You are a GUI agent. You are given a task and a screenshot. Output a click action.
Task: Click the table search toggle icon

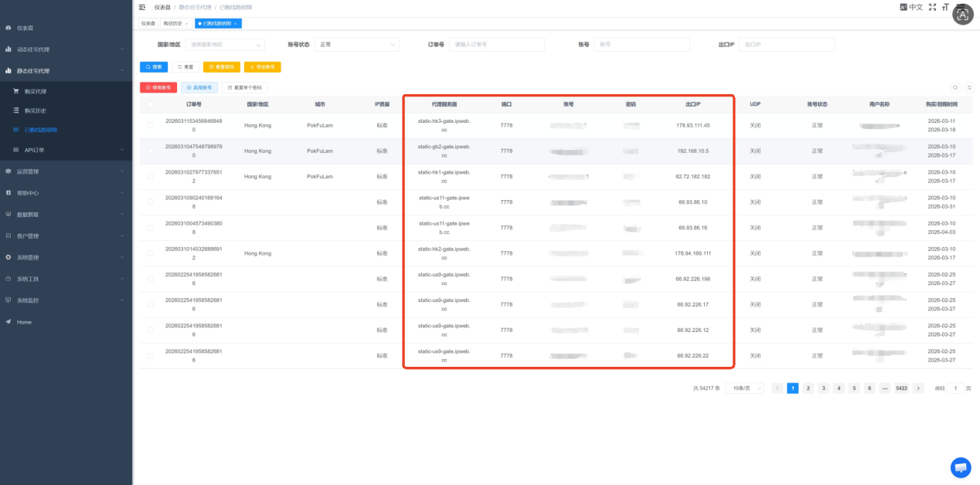pyautogui.click(x=955, y=88)
